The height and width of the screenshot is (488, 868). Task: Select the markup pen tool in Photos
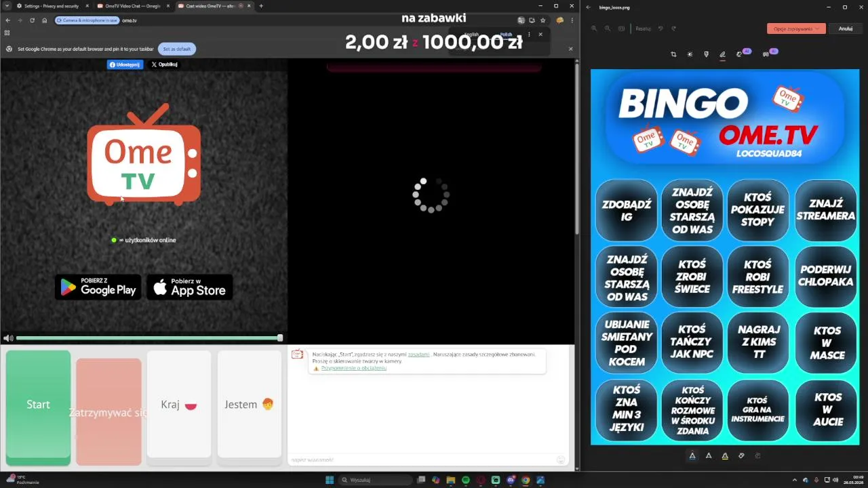722,54
